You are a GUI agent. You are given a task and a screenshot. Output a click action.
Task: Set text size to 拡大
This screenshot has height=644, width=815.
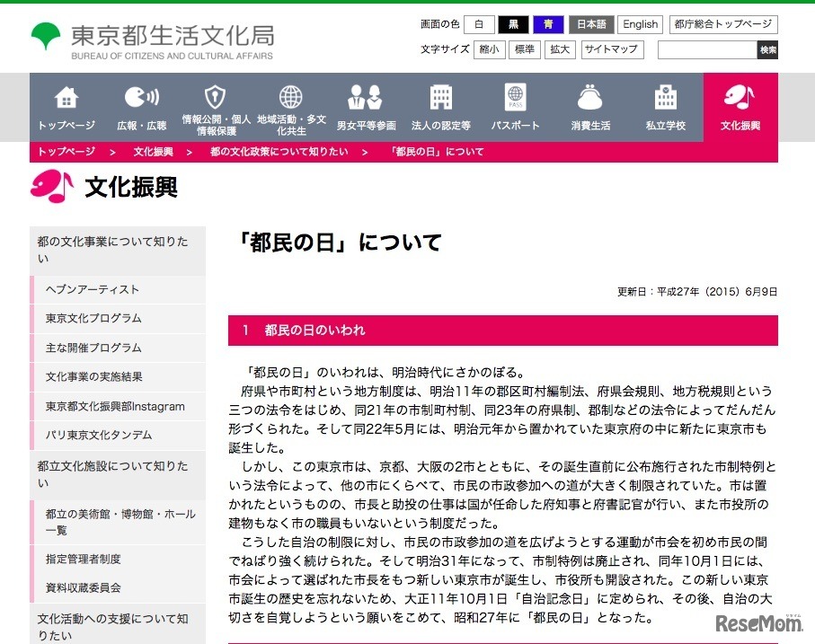560,49
